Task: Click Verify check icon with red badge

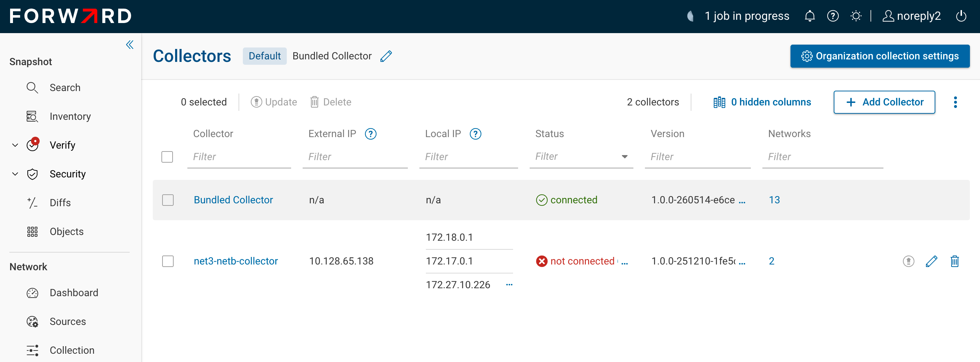Action: click(x=33, y=144)
